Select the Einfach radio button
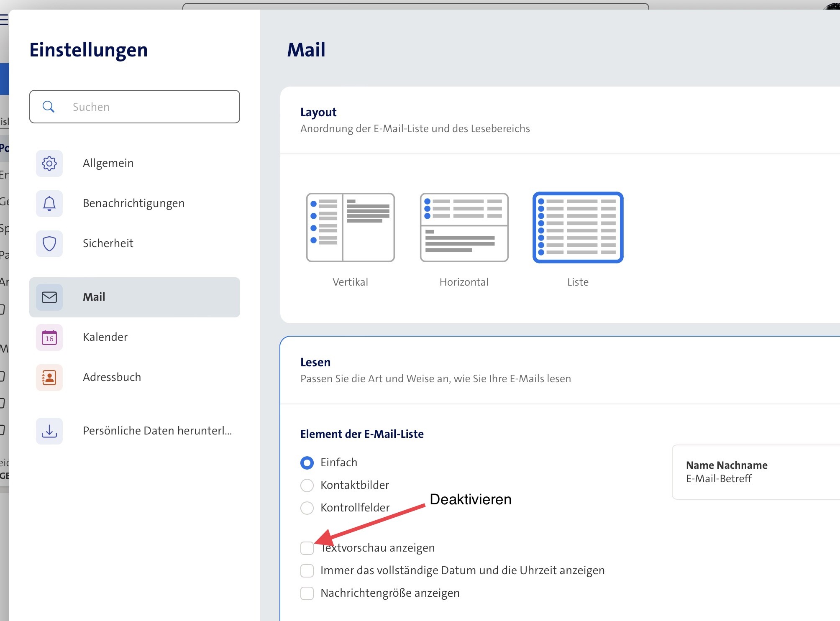The width and height of the screenshot is (840, 621). pos(307,463)
